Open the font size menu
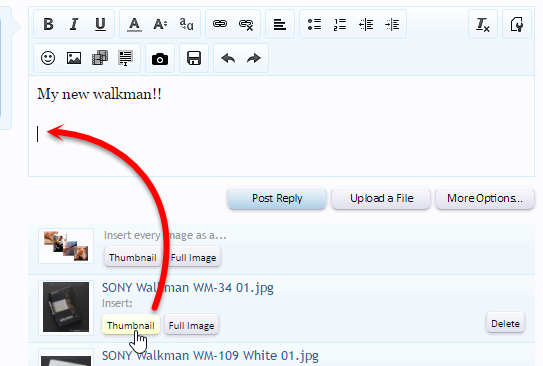This screenshot has width=543, height=366. coord(160,24)
